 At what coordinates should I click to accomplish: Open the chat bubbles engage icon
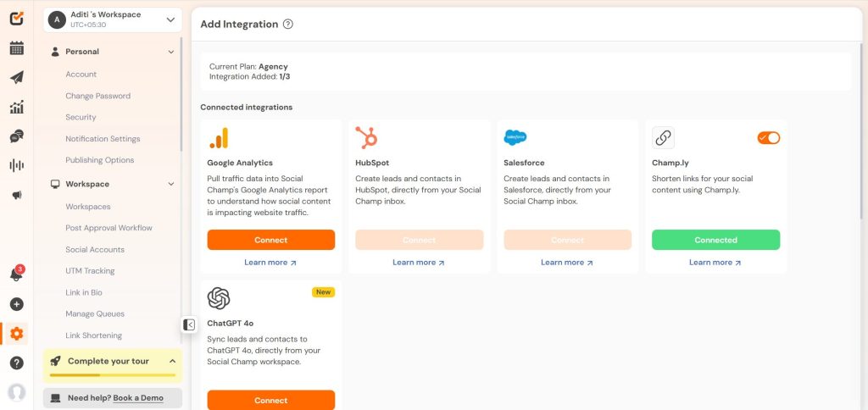tap(17, 136)
